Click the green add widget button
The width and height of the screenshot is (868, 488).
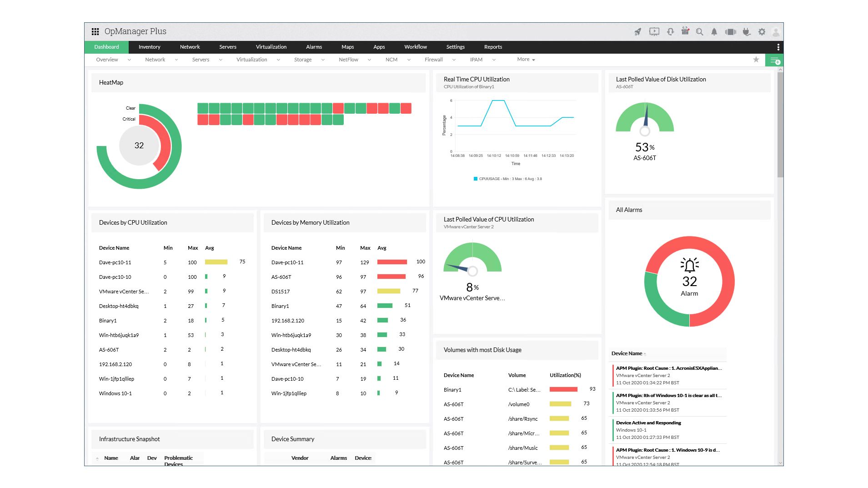(774, 60)
